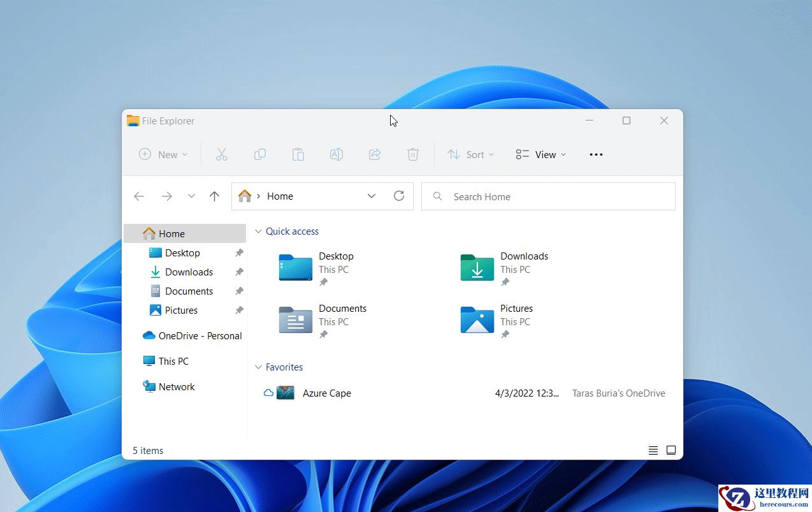The image size is (812, 512).
Task: Click the up-to-parent-folder arrow
Action: (x=214, y=196)
